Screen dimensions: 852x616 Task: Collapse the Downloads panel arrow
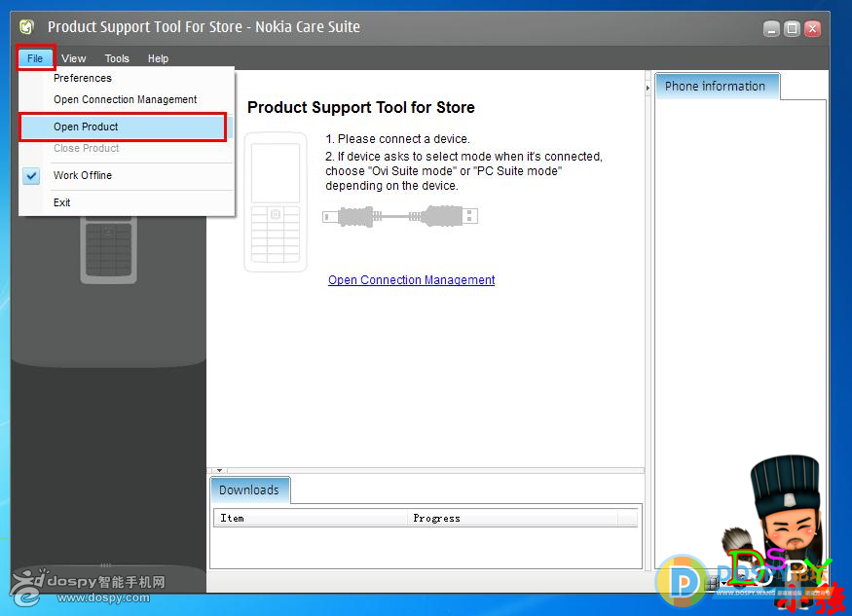219,470
